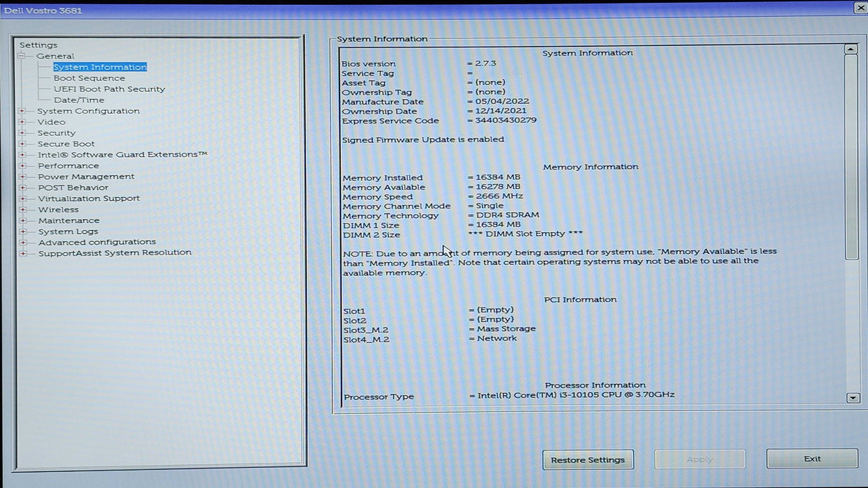The width and height of the screenshot is (868, 488).
Task: Click the scrollbar down arrow
Action: 852,397
